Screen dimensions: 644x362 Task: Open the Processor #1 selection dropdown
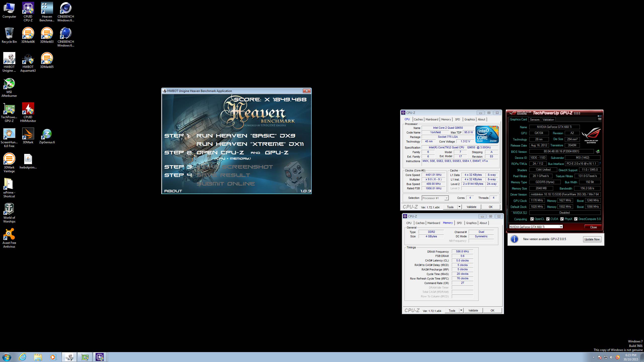435,198
